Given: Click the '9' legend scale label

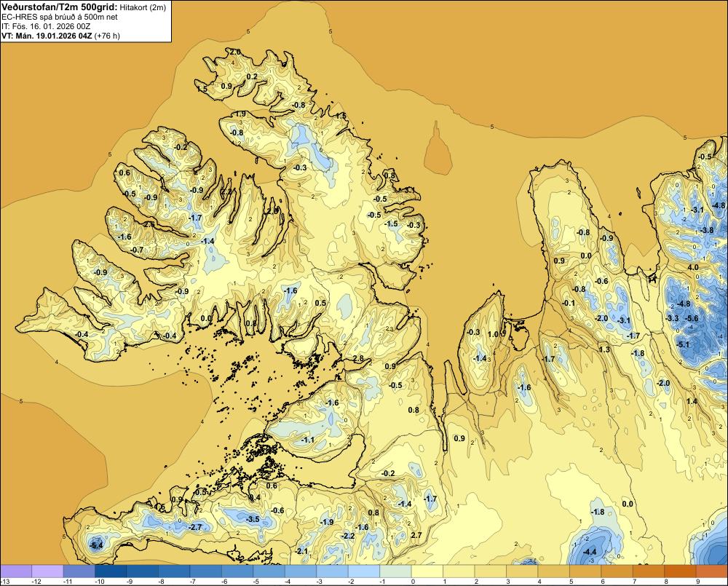Looking at the screenshot, I should (x=698, y=582).
